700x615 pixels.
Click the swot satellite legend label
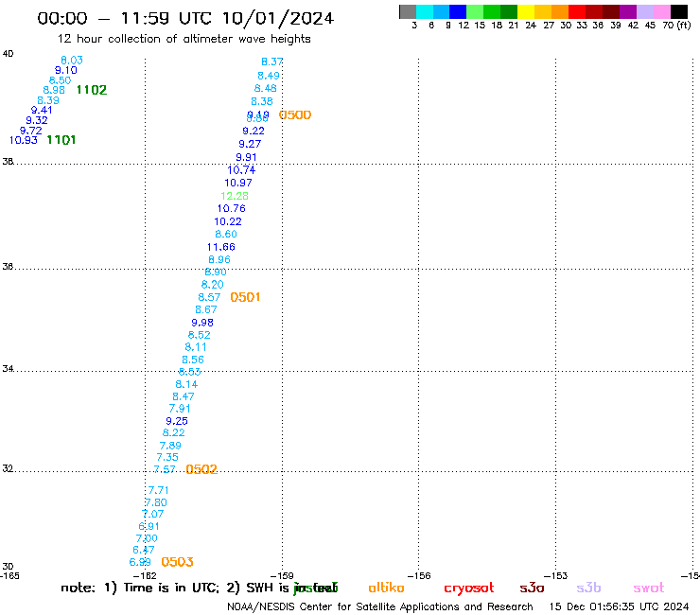tap(649, 588)
